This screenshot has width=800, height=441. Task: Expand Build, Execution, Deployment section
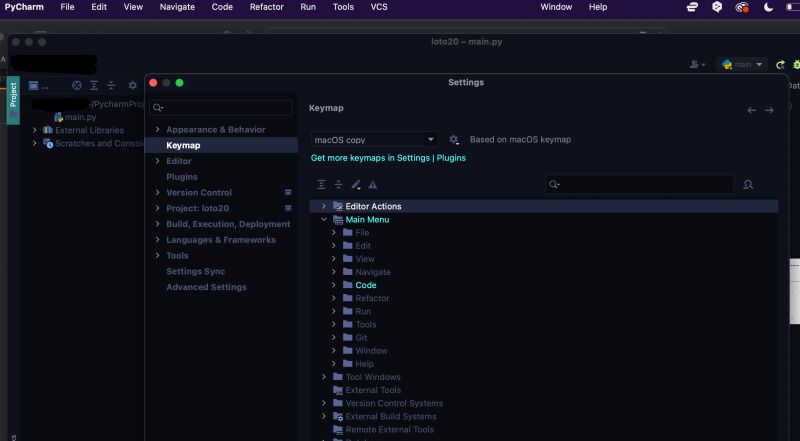coord(157,224)
